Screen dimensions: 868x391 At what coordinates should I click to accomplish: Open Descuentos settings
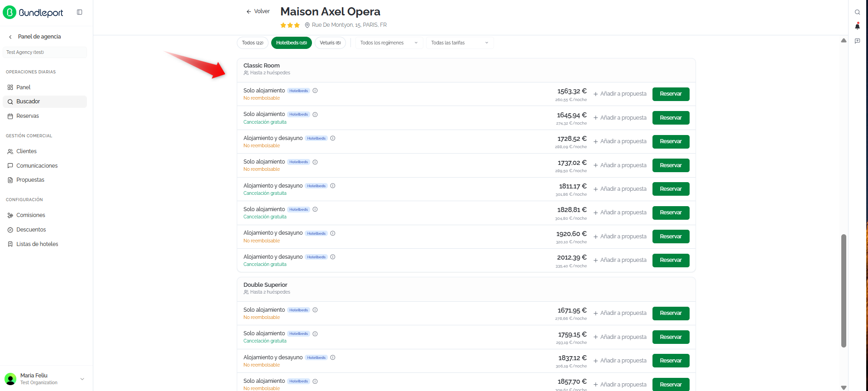pos(44,230)
